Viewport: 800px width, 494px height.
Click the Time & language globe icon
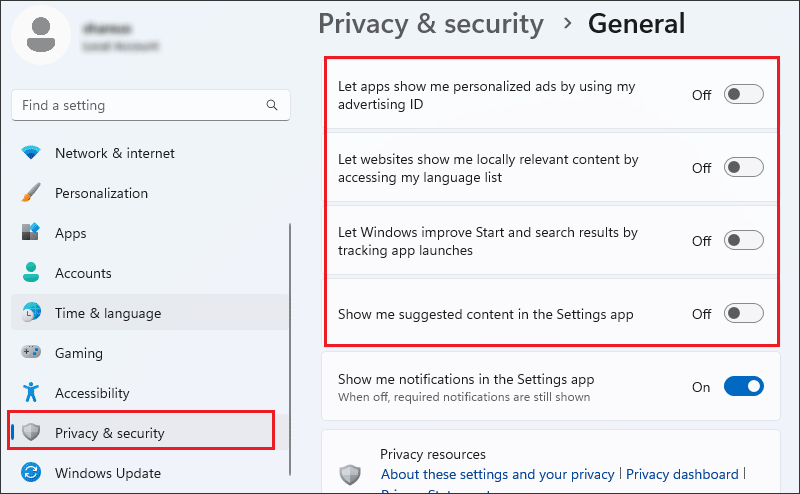(x=31, y=312)
